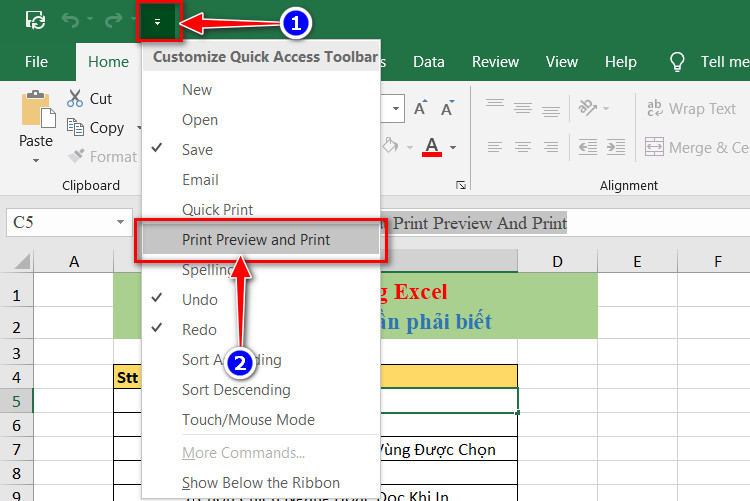This screenshot has height=501, width=750.
Task: Click the Orientation text rotation icon
Action: point(588,108)
